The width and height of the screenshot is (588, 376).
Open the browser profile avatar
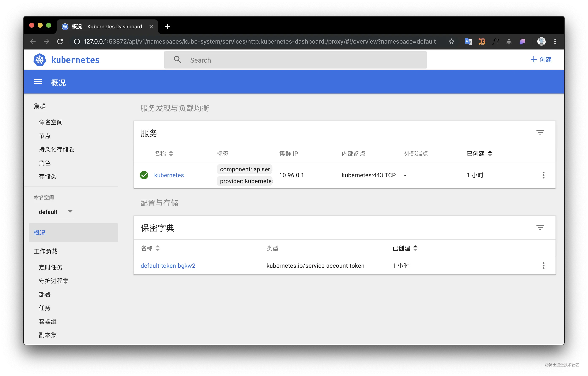[541, 41]
